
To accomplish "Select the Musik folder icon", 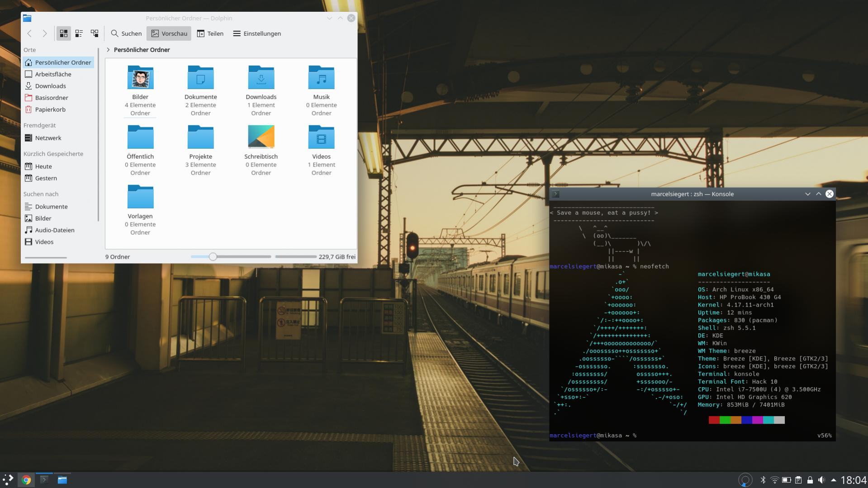I will 321,77.
